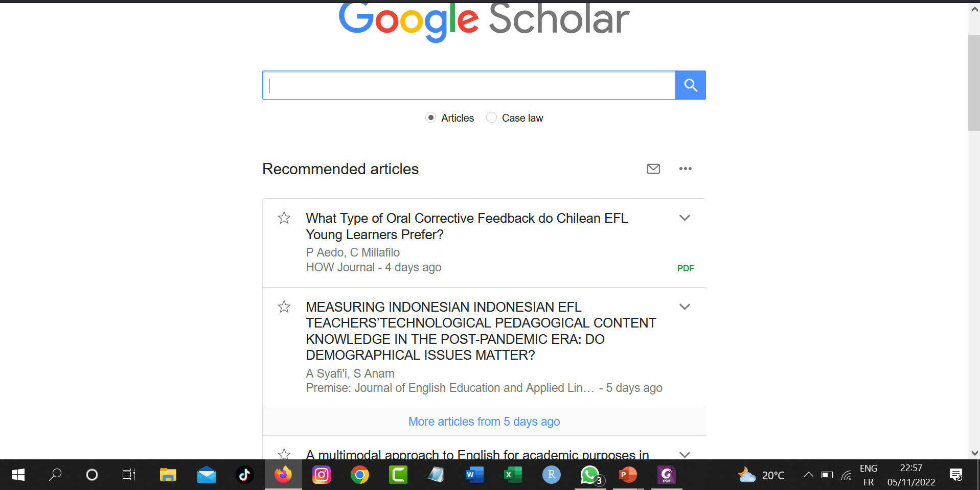Expand the Chilean EFL article chevron

685,218
